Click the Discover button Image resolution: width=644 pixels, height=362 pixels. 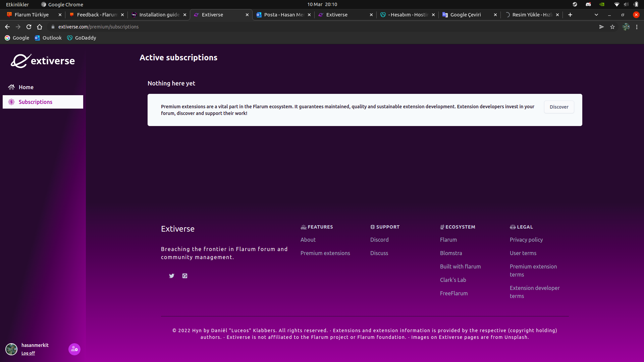[559, 107]
